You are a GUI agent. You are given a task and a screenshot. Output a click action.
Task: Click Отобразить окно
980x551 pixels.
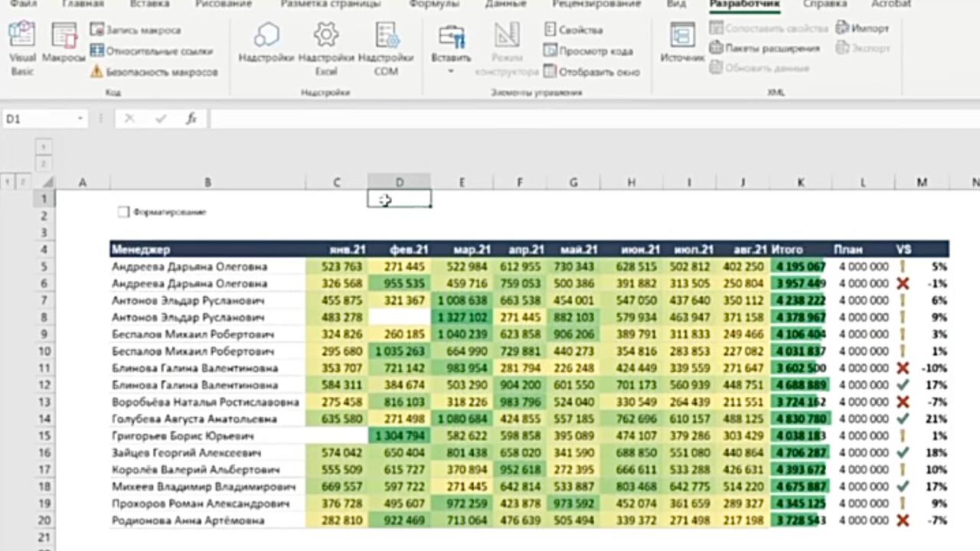592,72
